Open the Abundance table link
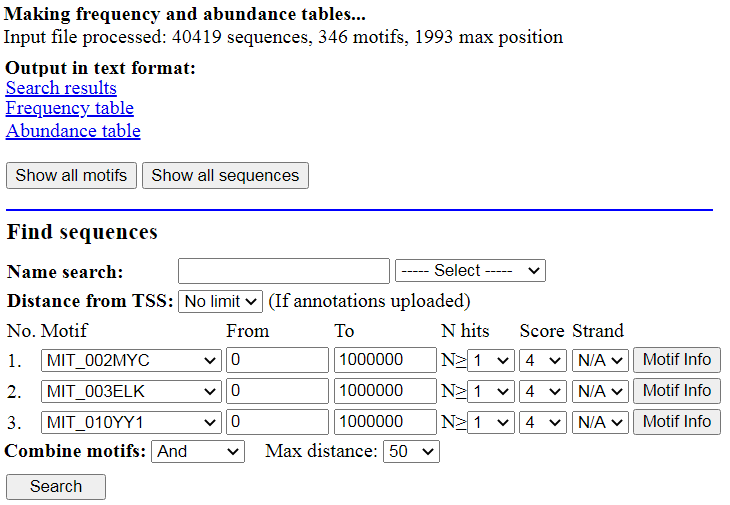The width and height of the screenshot is (730, 505). point(73,131)
